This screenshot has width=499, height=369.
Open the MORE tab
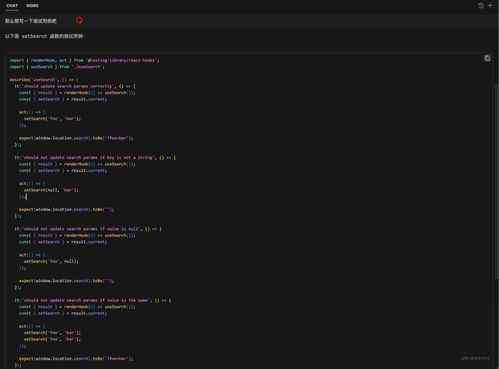32,6
